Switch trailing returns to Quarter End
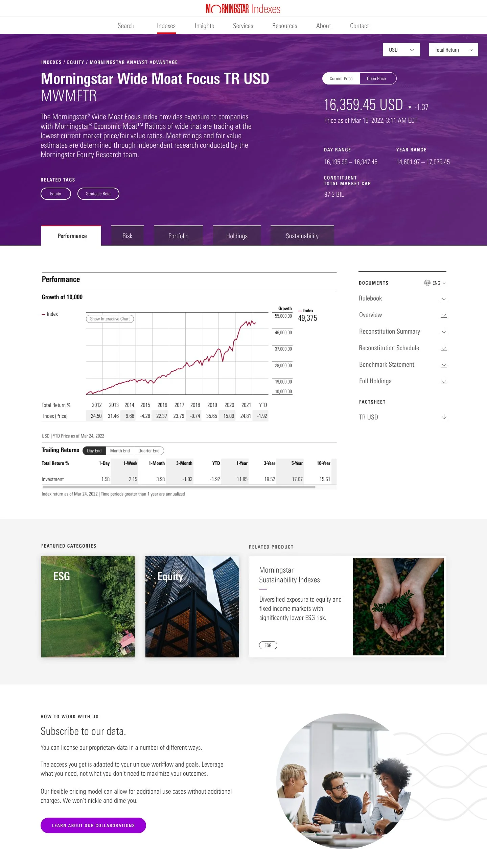This screenshot has height=868, width=487. (149, 451)
